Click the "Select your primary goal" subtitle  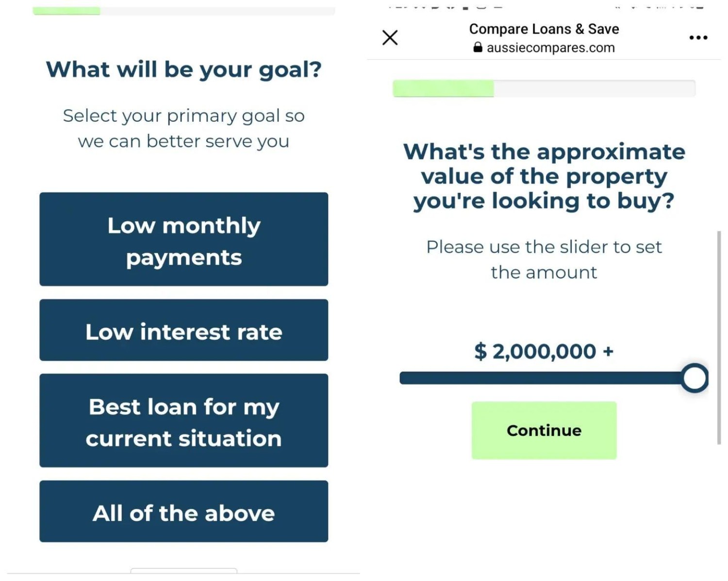tap(183, 129)
